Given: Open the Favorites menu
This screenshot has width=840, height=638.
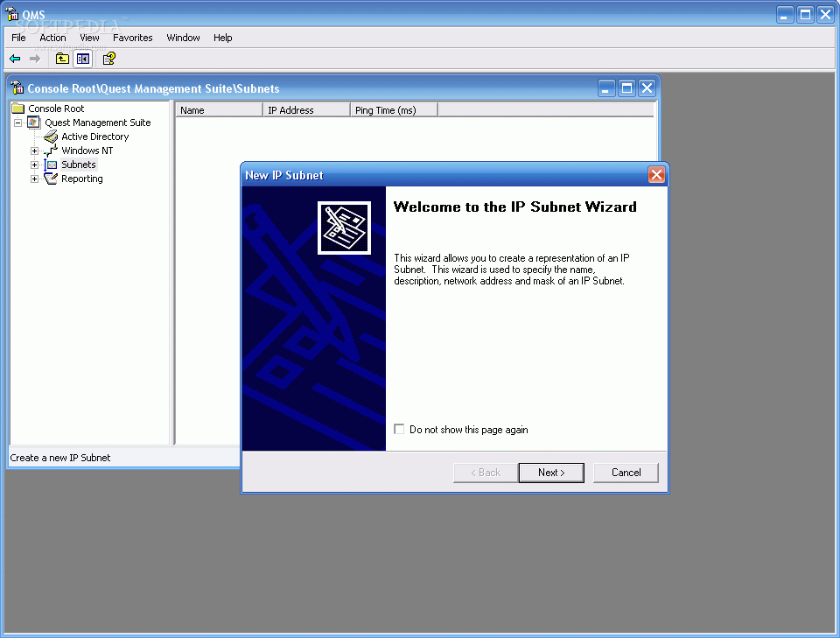Looking at the screenshot, I should coord(132,38).
